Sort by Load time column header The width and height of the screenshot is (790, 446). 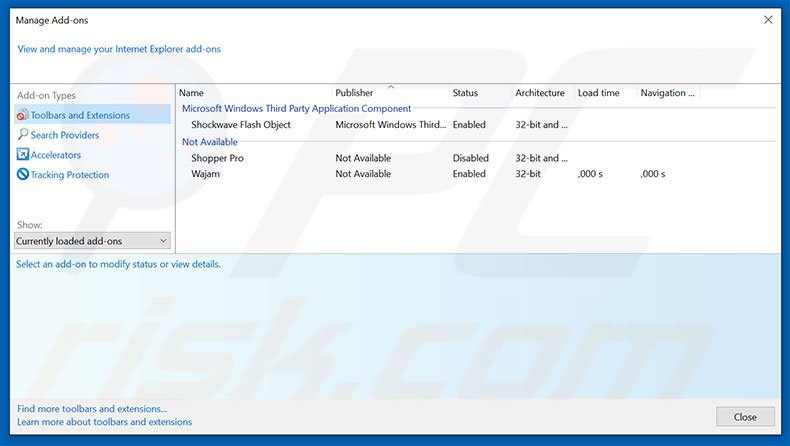[x=603, y=93]
